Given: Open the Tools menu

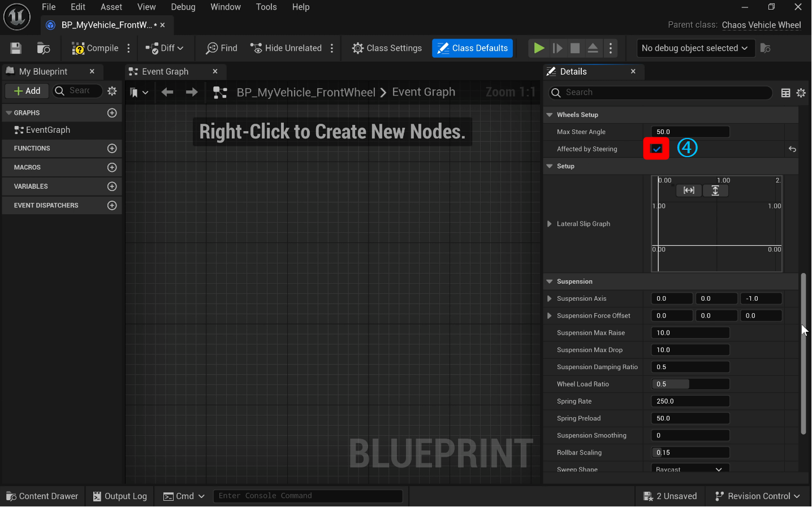Looking at the screenshot, I should coord(266,7).
